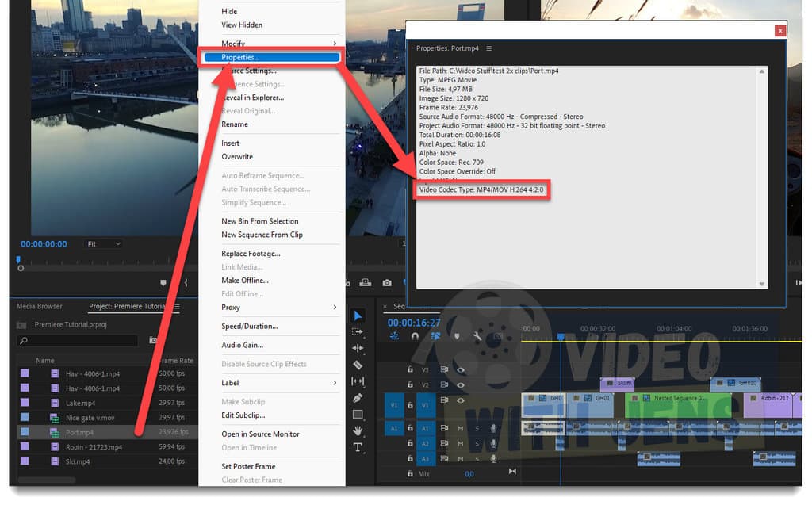The width and height of the screenshot is (812, 505).
Task: Click the Properties panel scroll-down arrow
Action: pos(762,284)
